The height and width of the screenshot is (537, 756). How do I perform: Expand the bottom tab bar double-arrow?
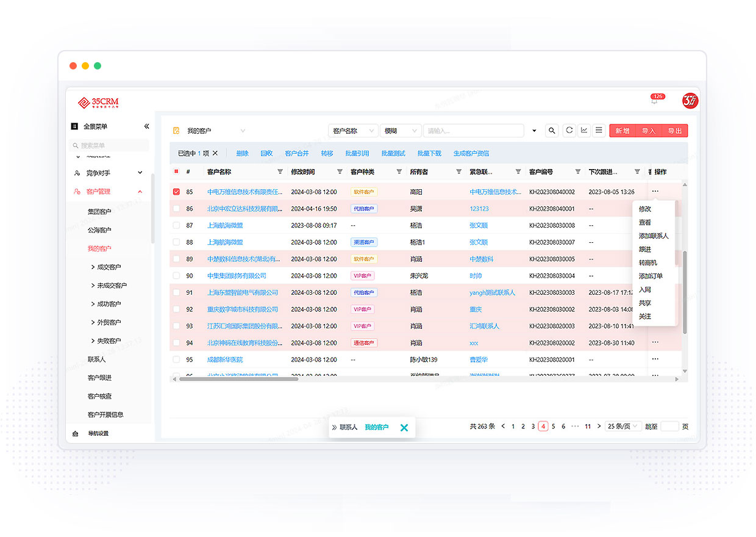coord(334,427)
